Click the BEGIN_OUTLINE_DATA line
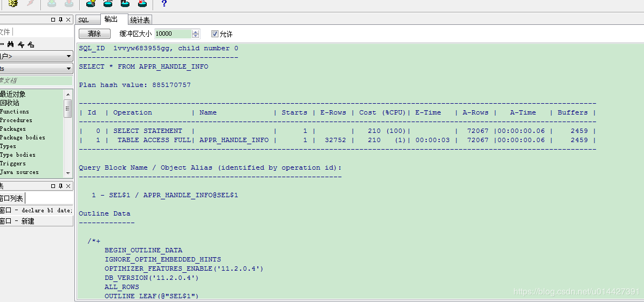 tap(143, 250)
